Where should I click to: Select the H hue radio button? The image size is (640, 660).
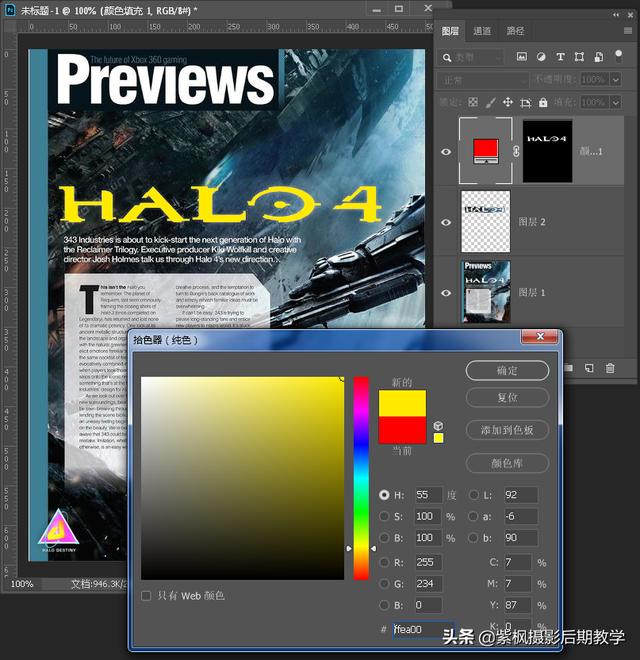(384, 495)
